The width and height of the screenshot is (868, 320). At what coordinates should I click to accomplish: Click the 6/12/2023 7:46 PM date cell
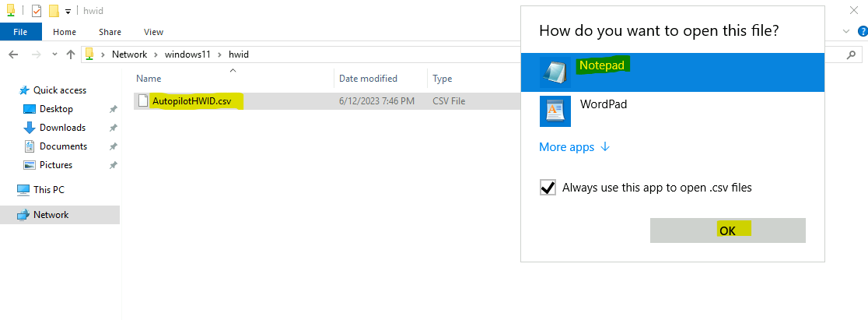pyautogui.click(x=376, y=101)
